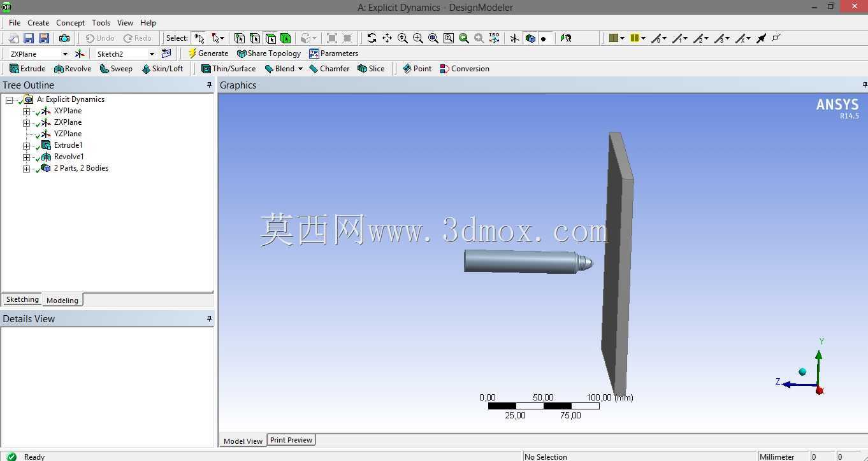Image resolution: width=868 pixels, height=461 pixels.
Task: Click the Save project icon
Action: (x=29, y=38)
